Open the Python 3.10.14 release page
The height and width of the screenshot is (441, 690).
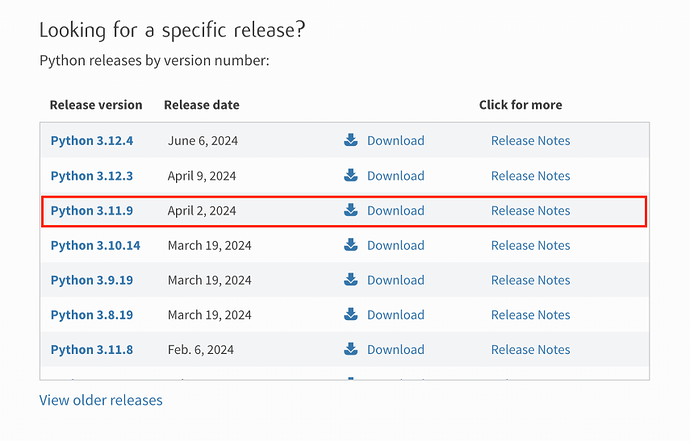pyautogui.click(x=95, y=246)
